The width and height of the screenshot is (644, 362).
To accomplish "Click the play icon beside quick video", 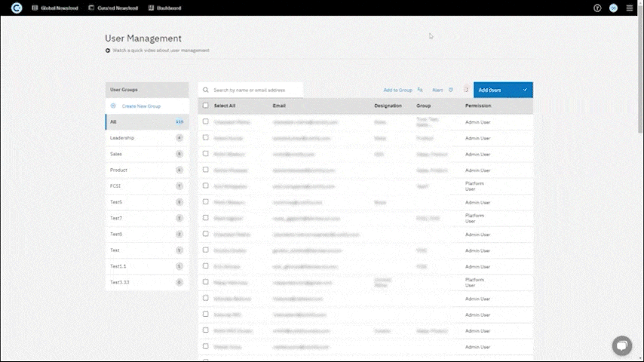I will coord(108,51).
